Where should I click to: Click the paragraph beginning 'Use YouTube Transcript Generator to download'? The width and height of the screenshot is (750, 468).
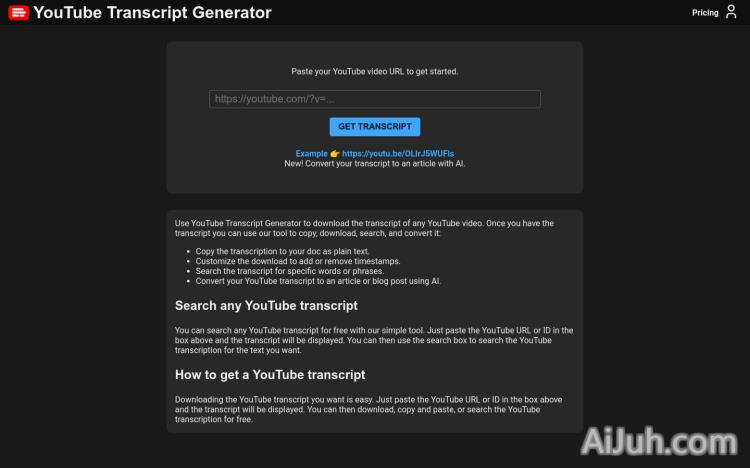(x=364, y=228)
